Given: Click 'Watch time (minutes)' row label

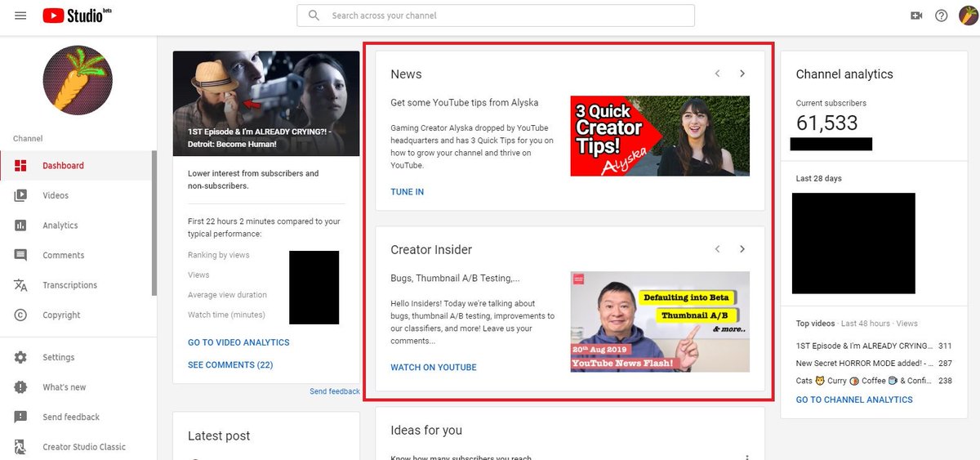Looking at the screenshot, I should [x=226, y=315].
